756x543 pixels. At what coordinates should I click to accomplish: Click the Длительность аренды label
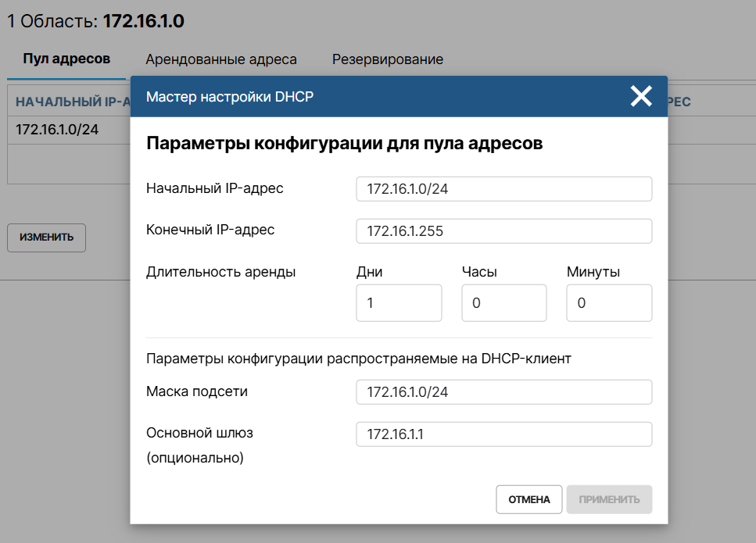point(220,272)
